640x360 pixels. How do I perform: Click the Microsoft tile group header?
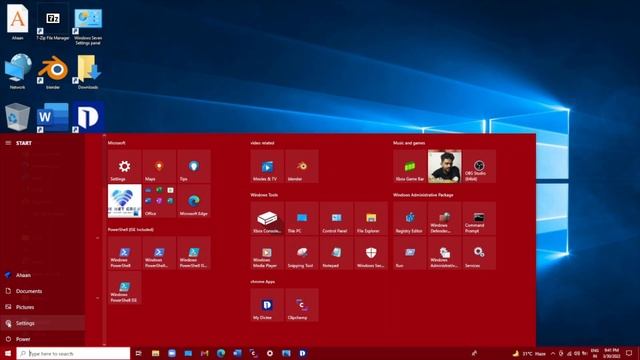point(116,143)
